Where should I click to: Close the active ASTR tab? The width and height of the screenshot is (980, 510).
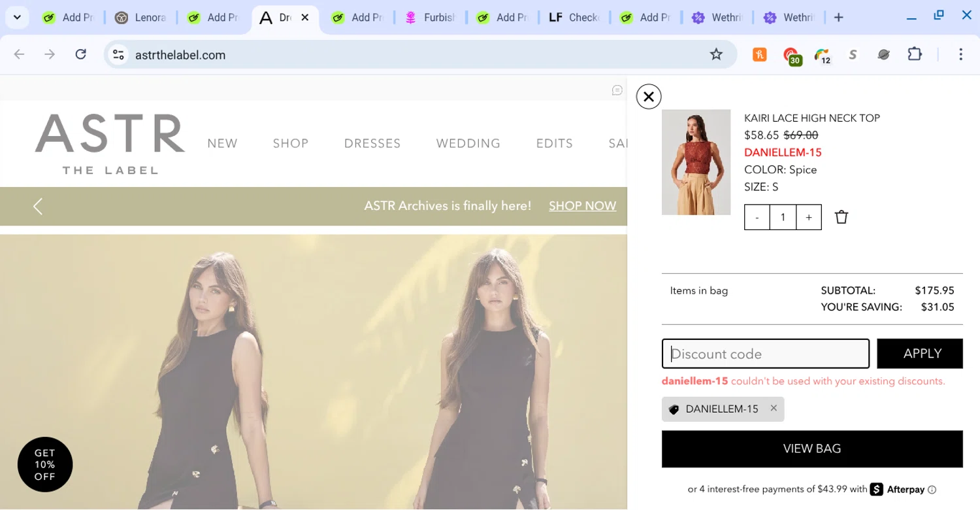point(304,18)
